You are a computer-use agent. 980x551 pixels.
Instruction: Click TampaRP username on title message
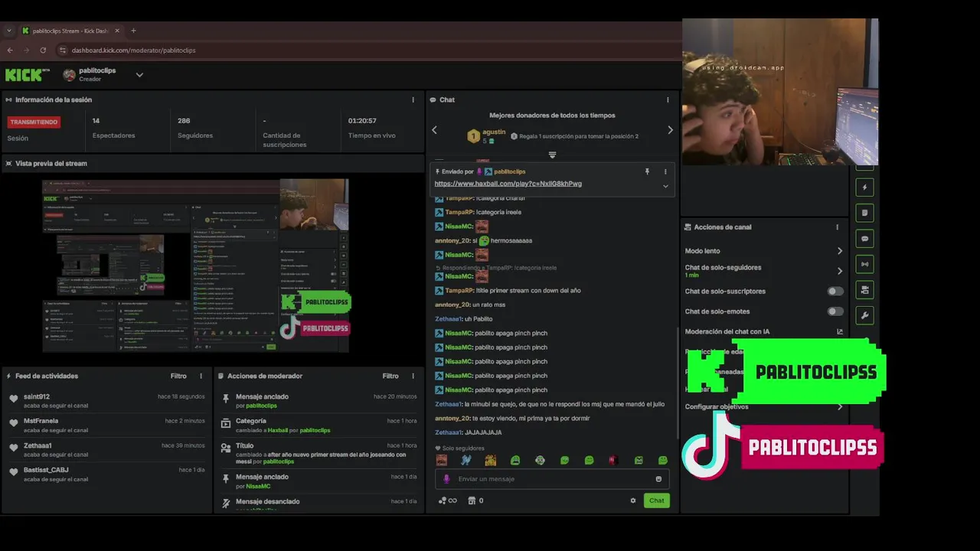pyautogui.click(x=459, y=291)
